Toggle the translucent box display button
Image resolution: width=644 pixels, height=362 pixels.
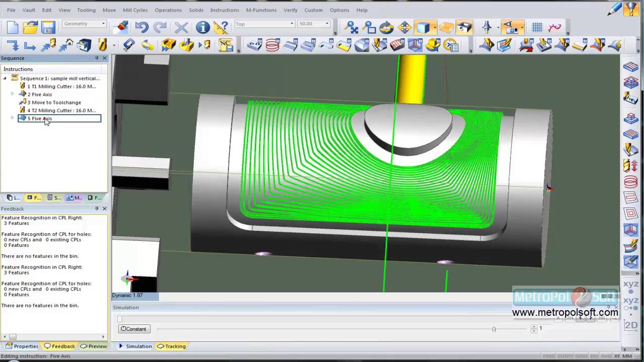[x=446, y=28]
